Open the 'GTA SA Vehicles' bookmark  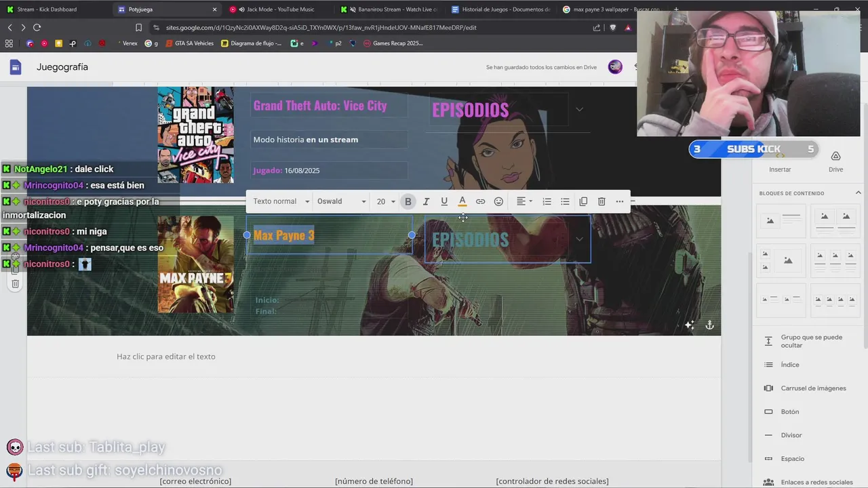(190, 43)
